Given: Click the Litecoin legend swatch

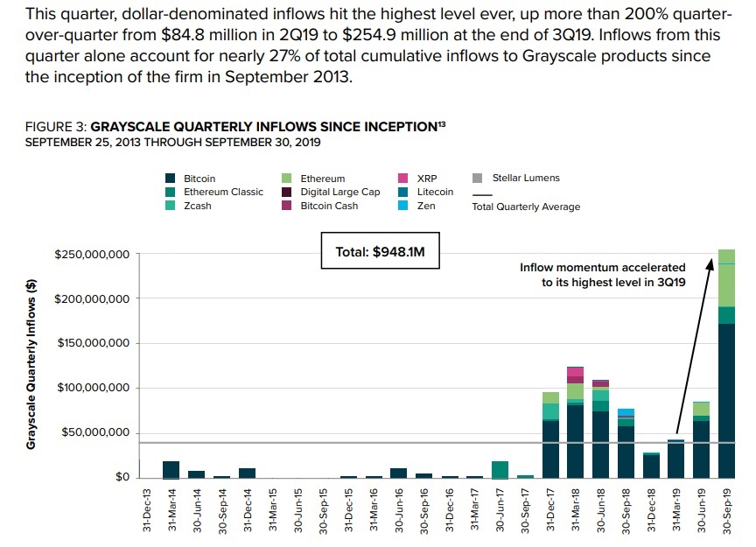Looking at the screenshot, I should point(402,193).
